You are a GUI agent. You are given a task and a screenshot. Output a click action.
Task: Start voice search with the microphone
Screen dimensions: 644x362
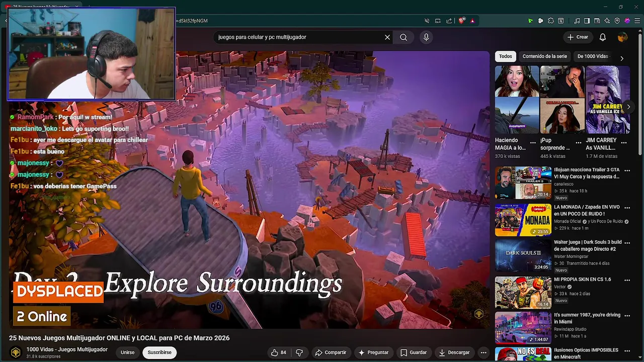click(426, 37)
